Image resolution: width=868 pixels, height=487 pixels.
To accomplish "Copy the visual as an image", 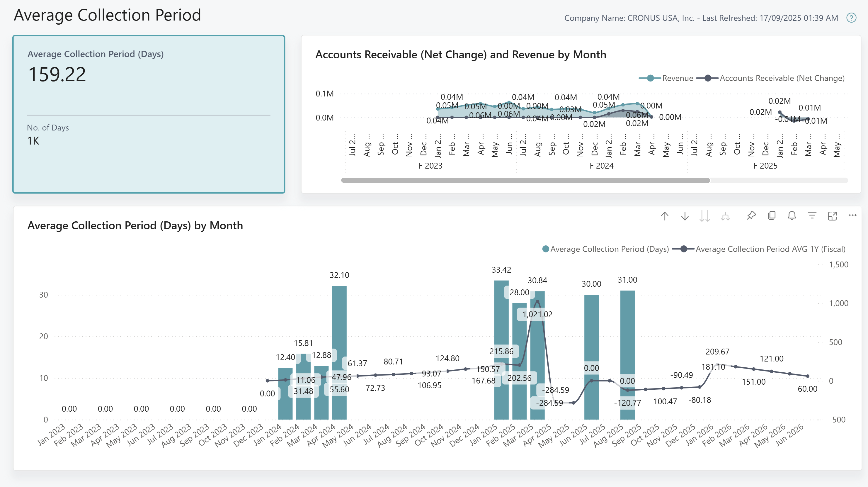I will [771, 216].
